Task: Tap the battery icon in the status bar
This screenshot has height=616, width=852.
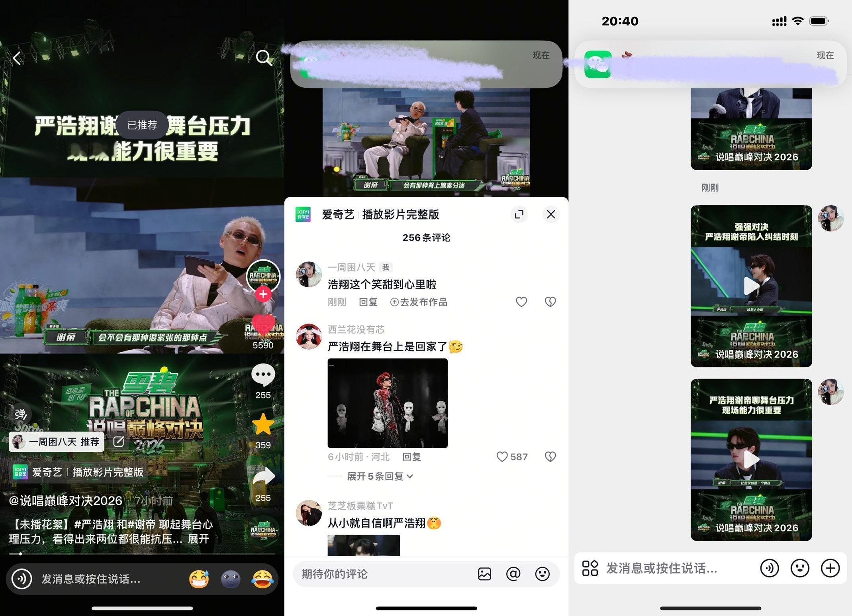Action: pyautogui.click(x=819, y=21)
